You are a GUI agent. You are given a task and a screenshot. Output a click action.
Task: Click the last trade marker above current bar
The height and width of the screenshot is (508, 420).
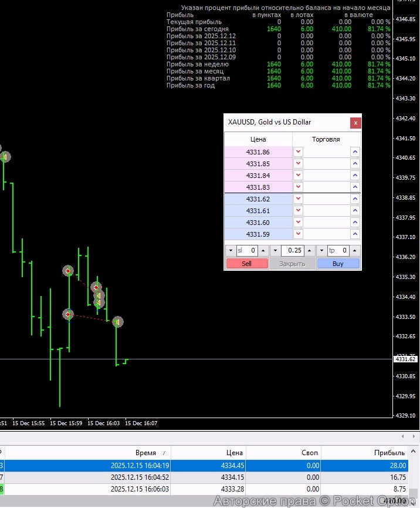(x=117, y=322)
